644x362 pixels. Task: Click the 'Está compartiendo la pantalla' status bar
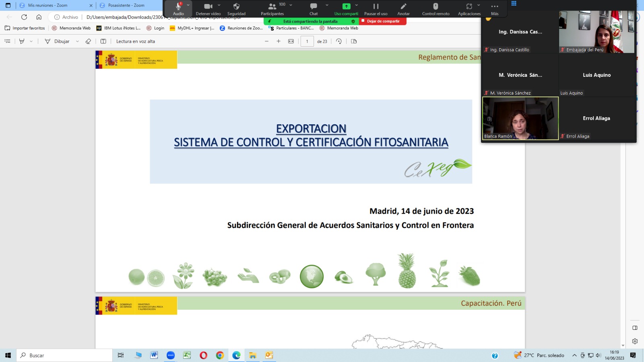pyautogui.click(x=310, y=21)
